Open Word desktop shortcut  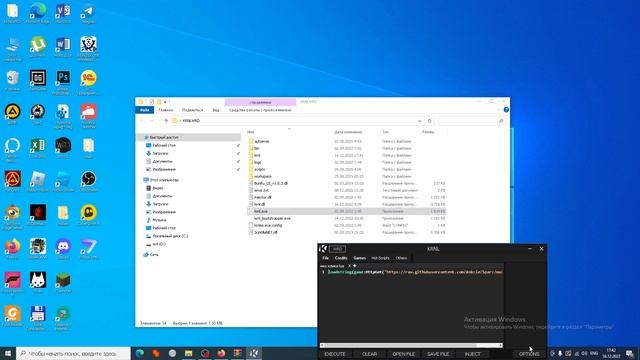pyautogui.click(x=63, y=47)
